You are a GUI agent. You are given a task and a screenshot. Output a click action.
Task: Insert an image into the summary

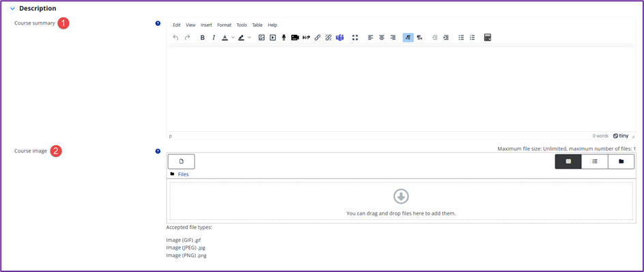261,38
